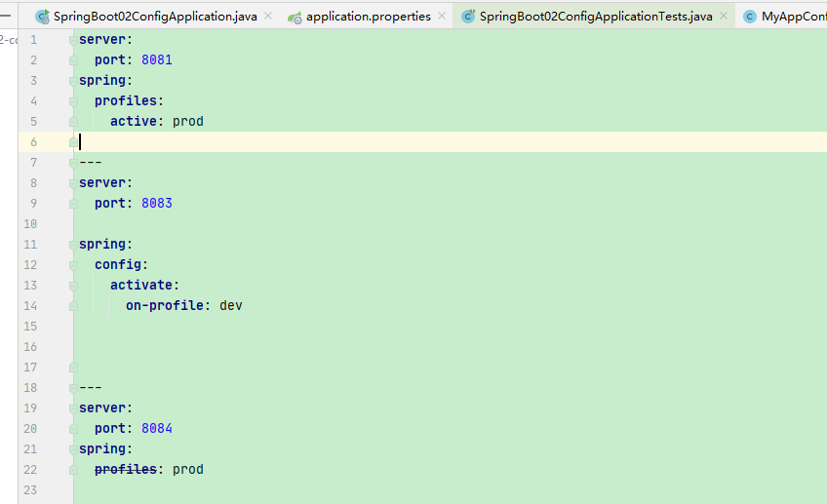Image resolution: width=827 pixels, height=504 pixels.
Task: Click the '---' separator on line 18
Action: click(x=91, y=388)
